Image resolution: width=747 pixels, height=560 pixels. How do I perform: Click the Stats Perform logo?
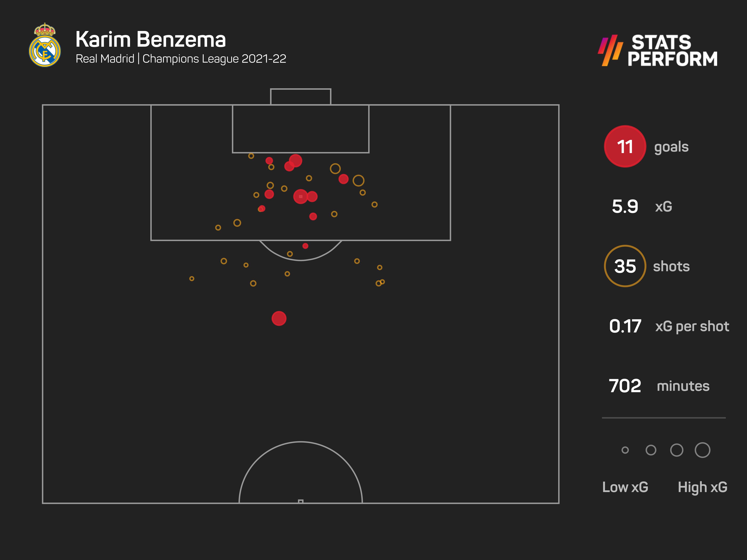click(x=658, y=50)
